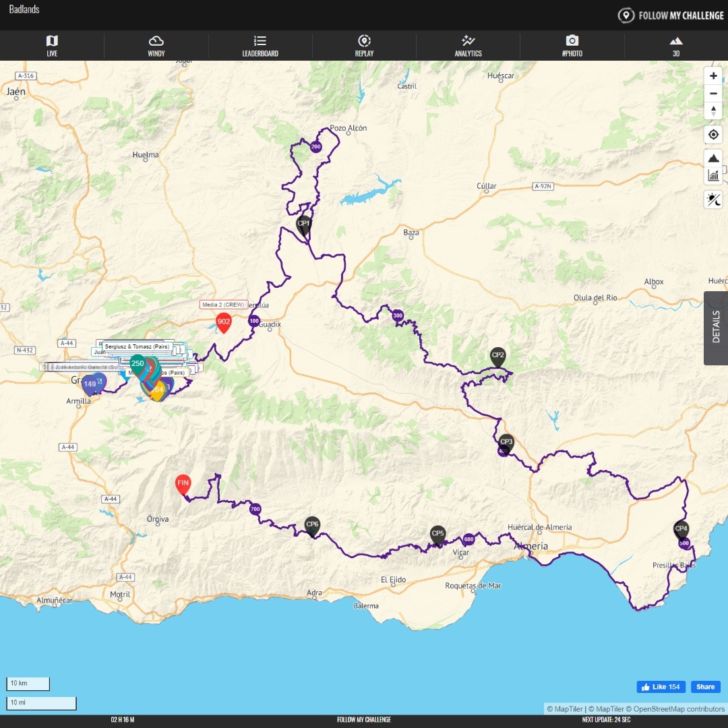Open the LIVE tracking view

pos(52,46)
